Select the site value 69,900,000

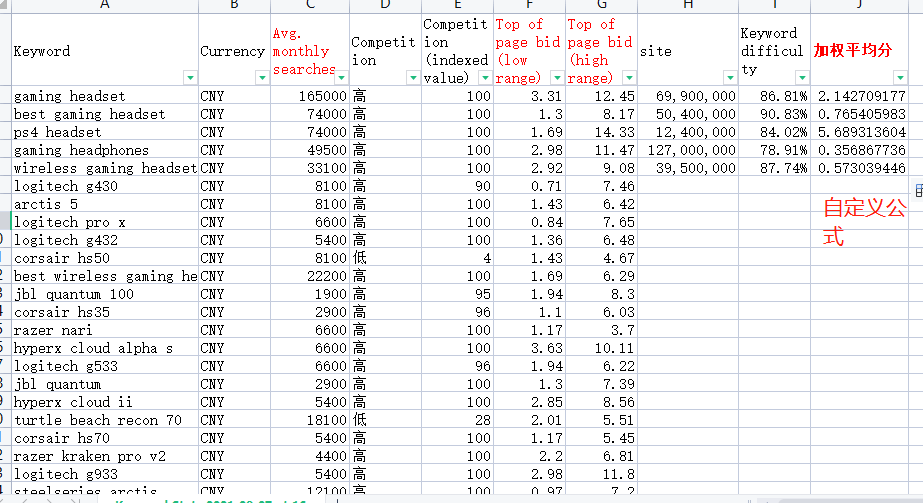click(x=688, y=96)
